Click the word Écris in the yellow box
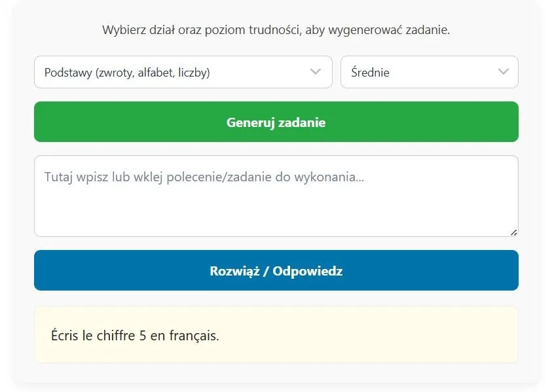This screenshot has height=392, width=554. 65,336
